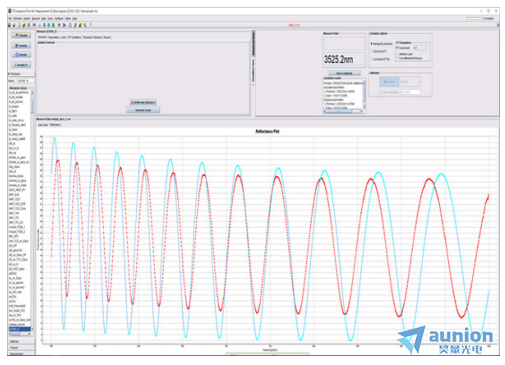The height and width of the screenshot is (365, 505).
Task: Click the Baseline button in Calibration
Action: 389,82
